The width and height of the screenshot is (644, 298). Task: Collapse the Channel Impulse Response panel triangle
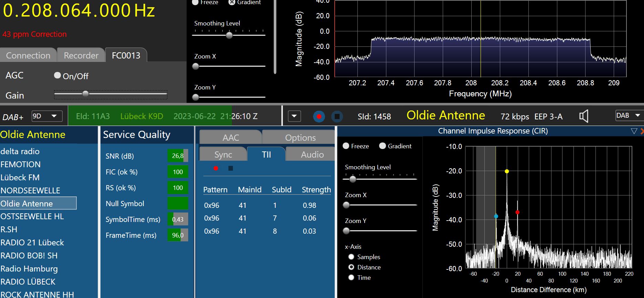[x=634, y=131]
